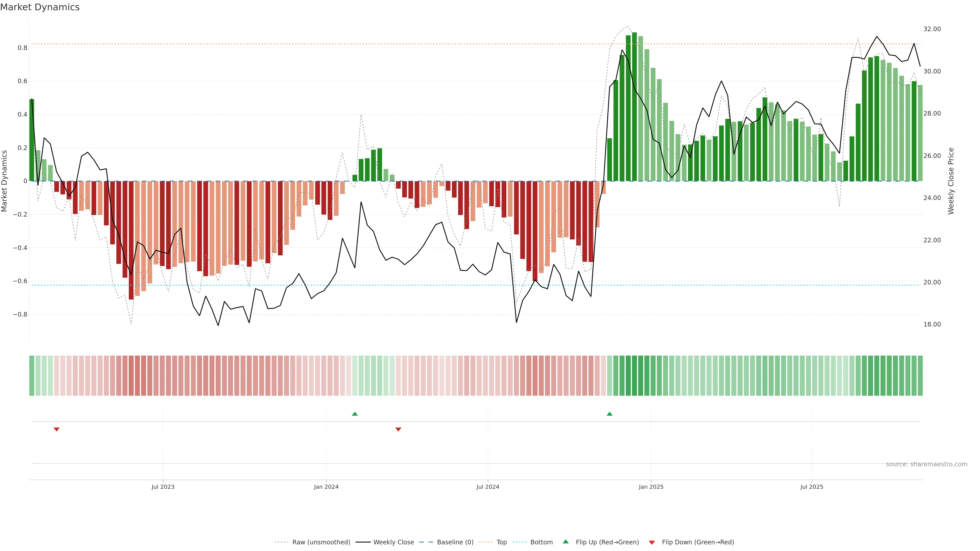Click the red flip-down marker after Jan 2024

(398, 429)
